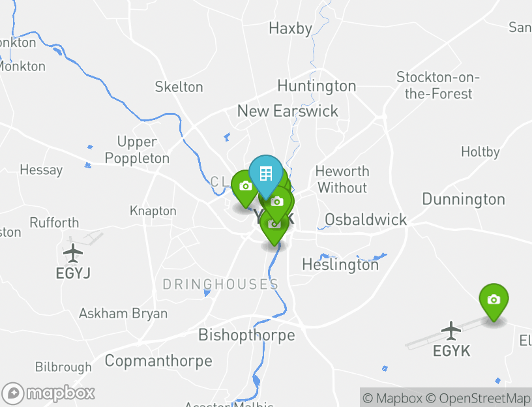
Task: Click the Dunnington town label
Action: pos(464,199)
